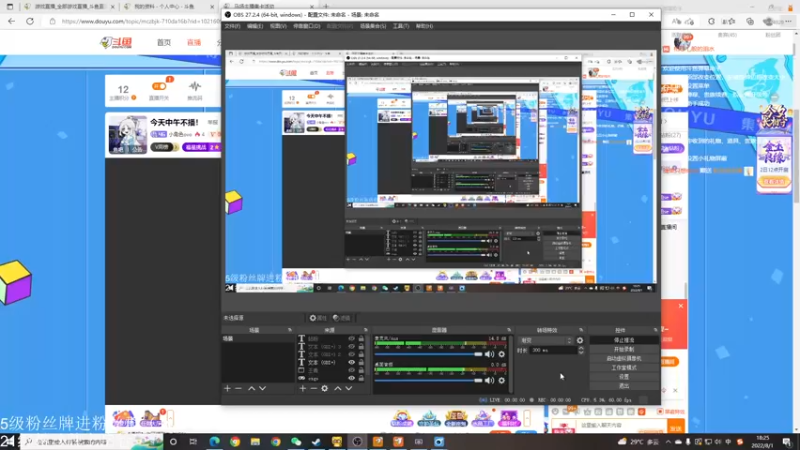Refresh the Douyu page in Edge
This screenshot has width=800, height=450.
[x=30, y=21]
